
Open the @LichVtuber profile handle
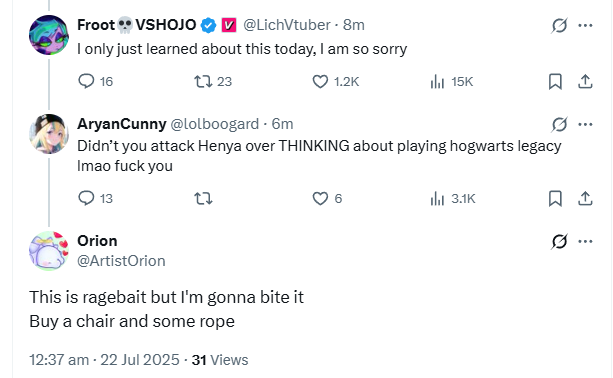[x=287, y=25]
